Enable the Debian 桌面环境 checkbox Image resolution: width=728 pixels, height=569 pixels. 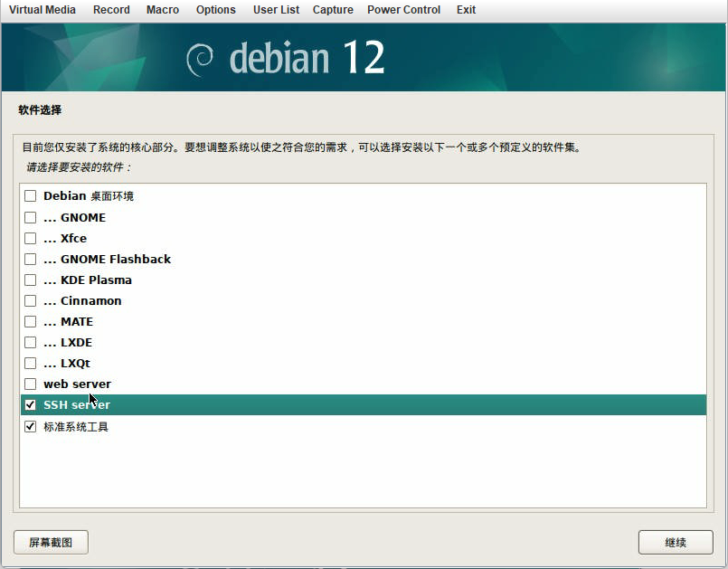[30, 195]
